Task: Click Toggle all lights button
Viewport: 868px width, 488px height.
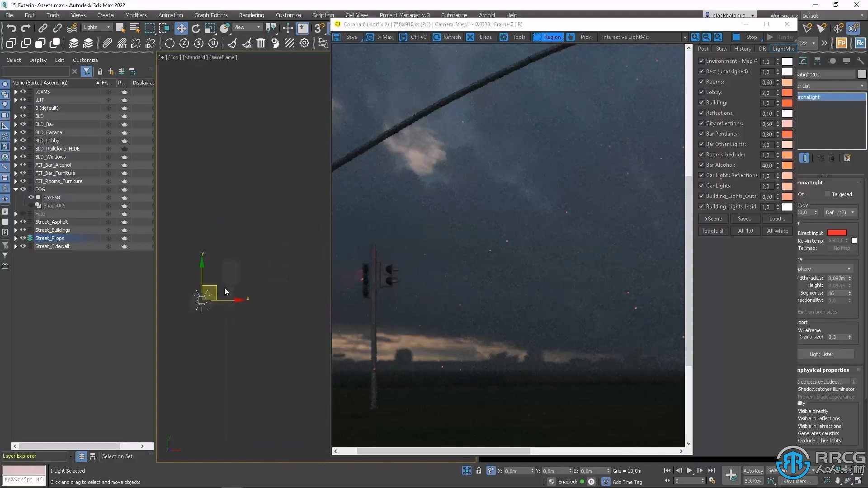Action: [x=713, y=230]
